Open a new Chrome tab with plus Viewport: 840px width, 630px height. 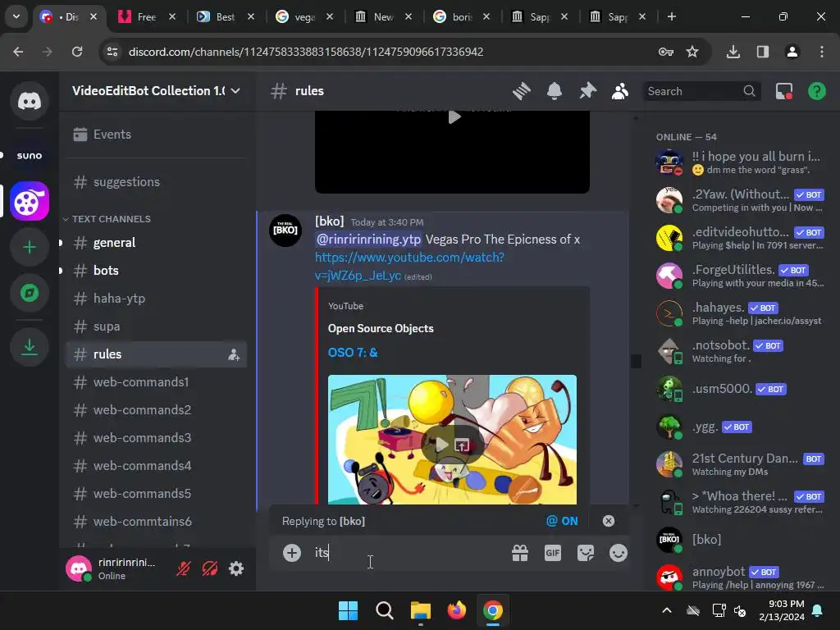pyautogui.click(x=671, y=16)
